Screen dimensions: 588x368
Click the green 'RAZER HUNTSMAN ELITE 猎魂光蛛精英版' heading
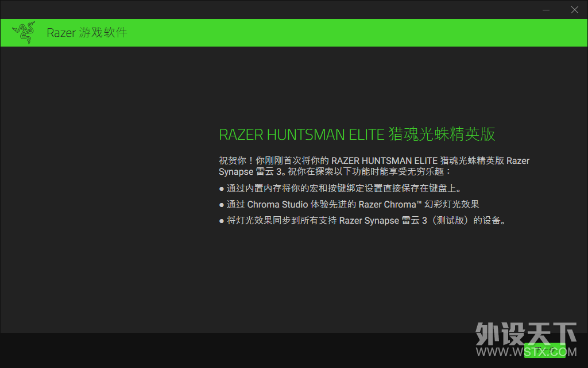(357, 135)
